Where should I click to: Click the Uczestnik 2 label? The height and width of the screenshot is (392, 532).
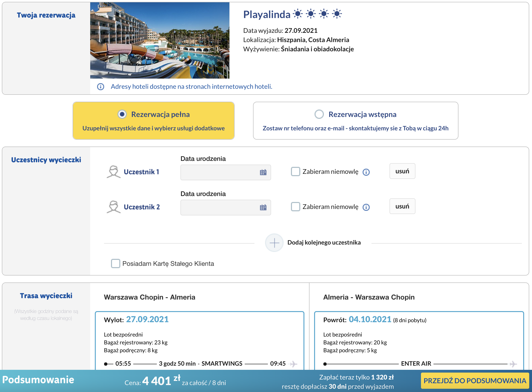[142, 207]
